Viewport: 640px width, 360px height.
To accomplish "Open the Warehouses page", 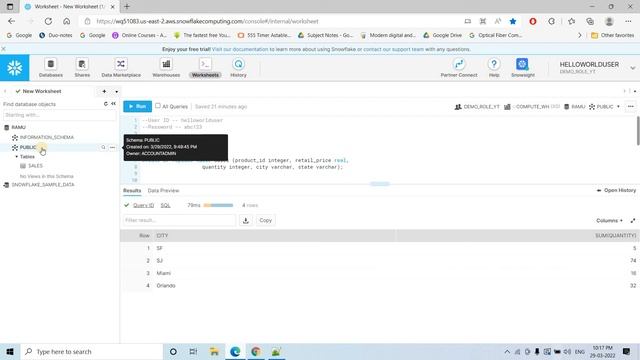I will (x=166, y=68).
